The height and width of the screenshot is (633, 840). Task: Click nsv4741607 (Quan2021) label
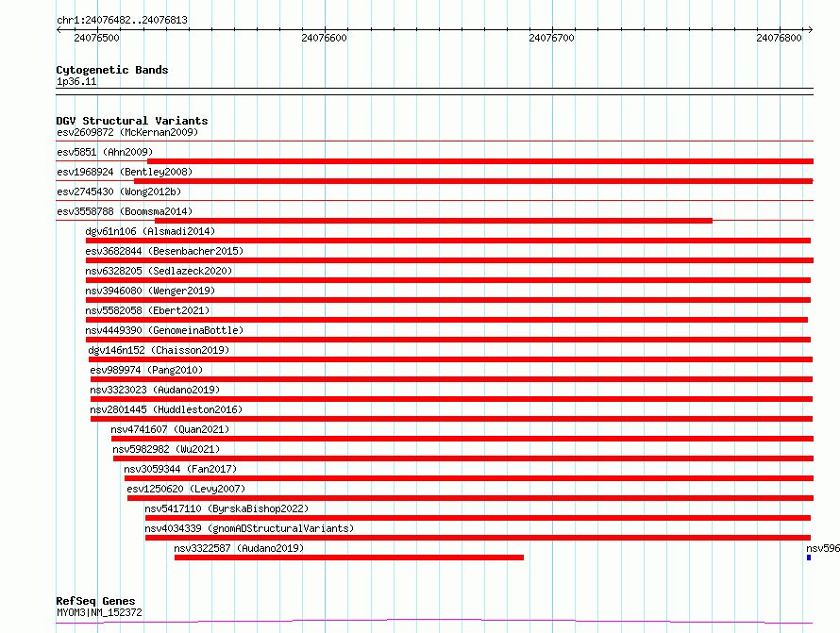click(170, 429)
